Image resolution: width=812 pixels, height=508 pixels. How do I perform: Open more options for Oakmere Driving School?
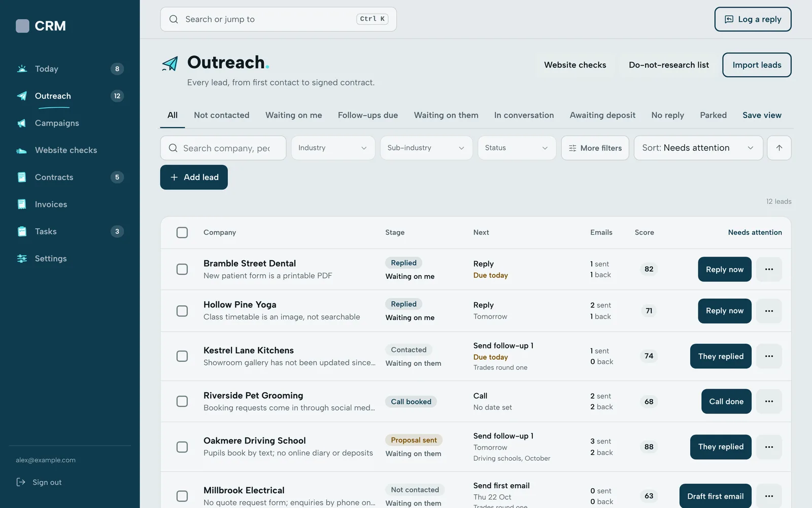[769, 447]
